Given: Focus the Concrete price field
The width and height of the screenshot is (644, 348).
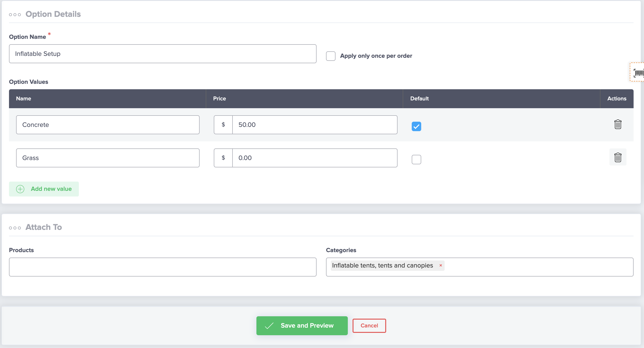Looking at the screenshot, I should [314, 125].
